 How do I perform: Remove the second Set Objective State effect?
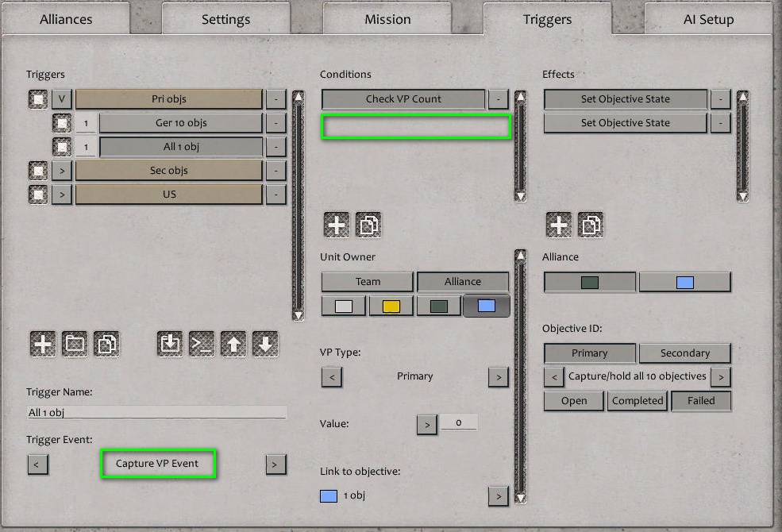tap(721, 123)
